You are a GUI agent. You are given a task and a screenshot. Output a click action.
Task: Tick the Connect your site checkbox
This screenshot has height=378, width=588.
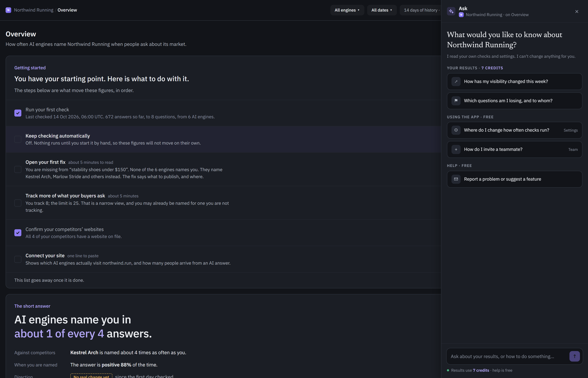(x=18, y=259)
